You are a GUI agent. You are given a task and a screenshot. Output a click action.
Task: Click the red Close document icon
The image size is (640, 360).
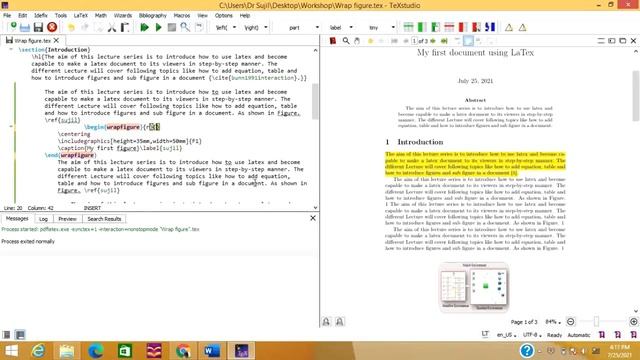pyautogui.click(x=52, y=27)
